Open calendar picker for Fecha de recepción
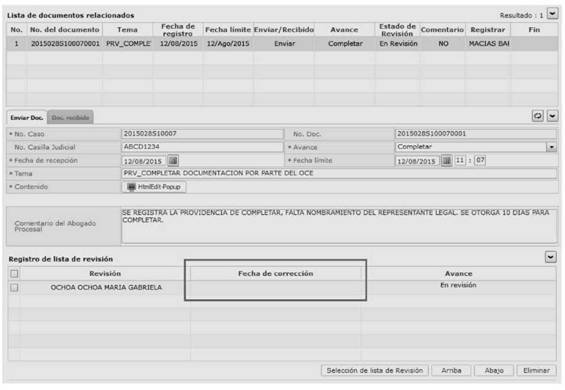The width and height of the screenshot is (565, 390). pos(173,160)
